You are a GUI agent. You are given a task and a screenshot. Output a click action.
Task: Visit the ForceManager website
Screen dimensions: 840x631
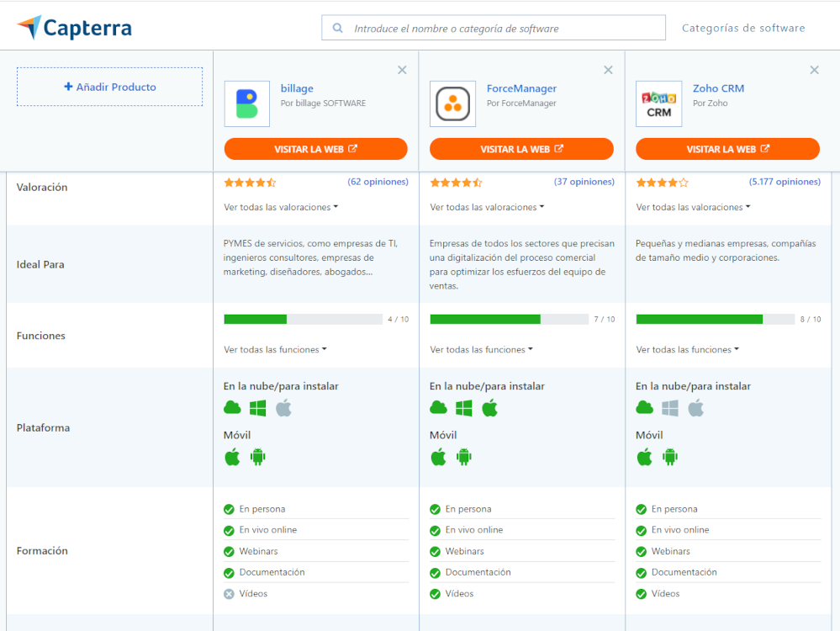coord(522,149)
